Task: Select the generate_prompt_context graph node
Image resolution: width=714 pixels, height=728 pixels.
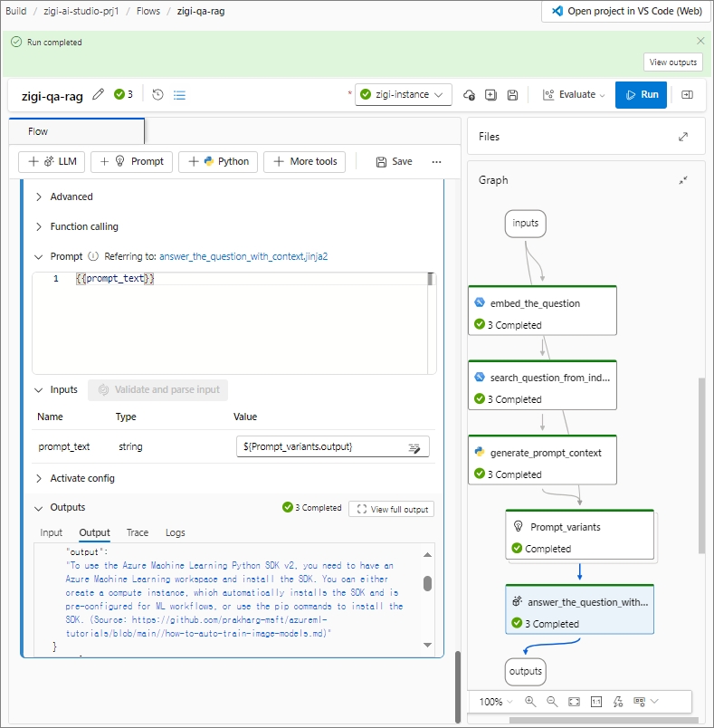Action: [542, 460]
